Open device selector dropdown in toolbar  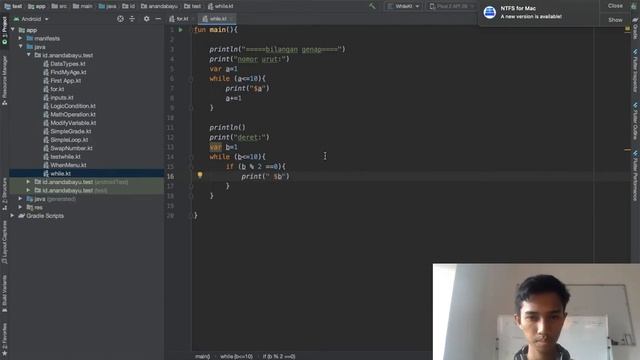click(x=452, y=6)
